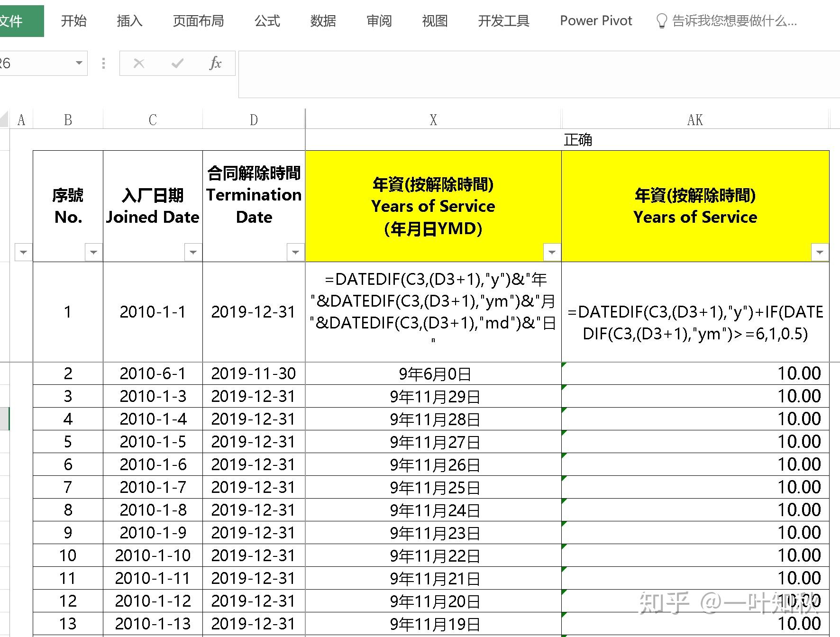840x637 pixels.
Task: Open the Power Pivot tab
Action: [x=596, y=21]
